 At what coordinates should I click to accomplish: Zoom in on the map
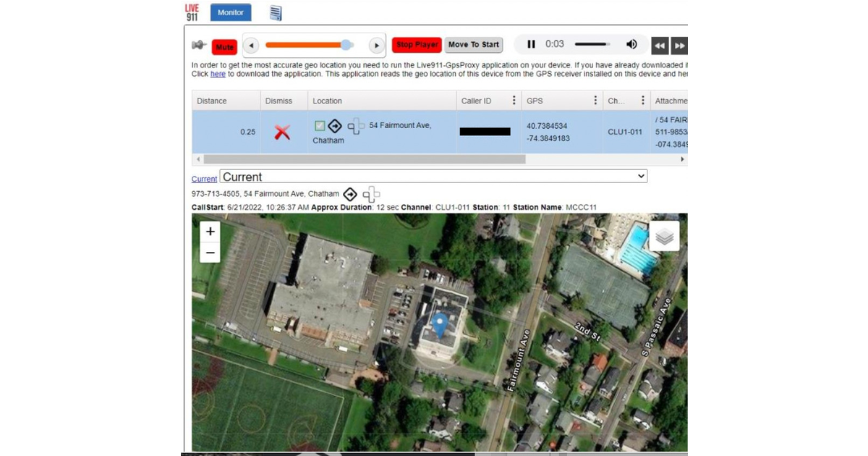[x=210, y=232]
